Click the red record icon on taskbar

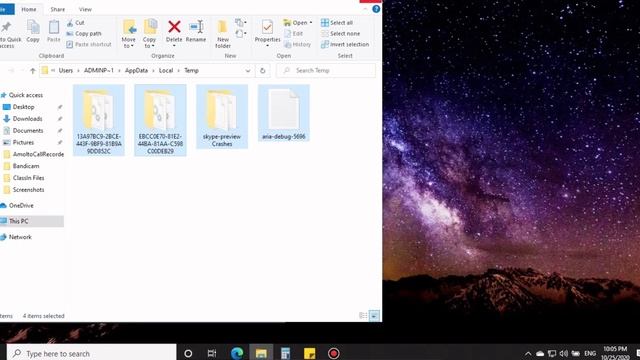pos(333,353)
